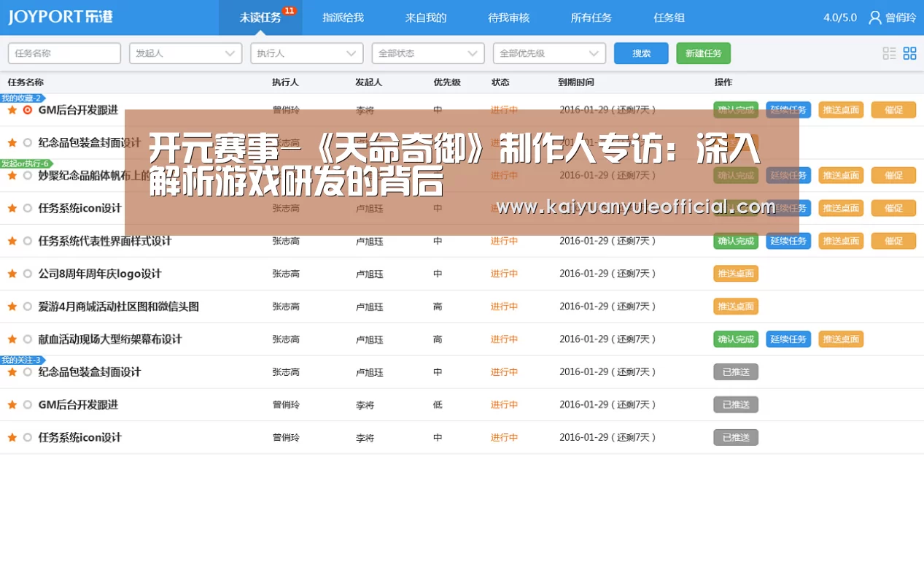
Task: Open the 全部优先级 filter dropdown
Action: 549,53
